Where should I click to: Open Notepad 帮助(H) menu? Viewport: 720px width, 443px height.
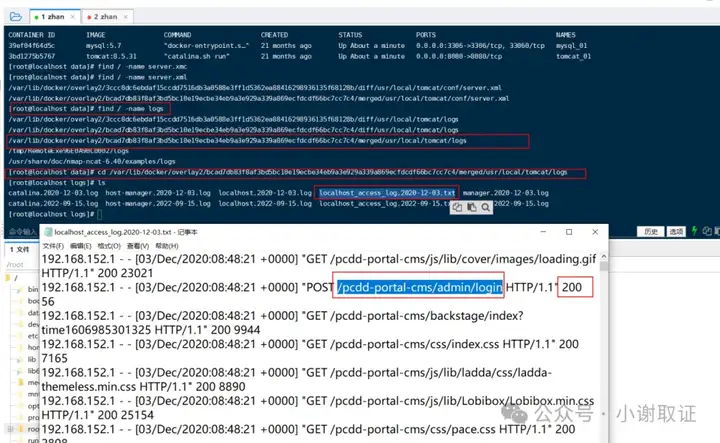[167, 246]
